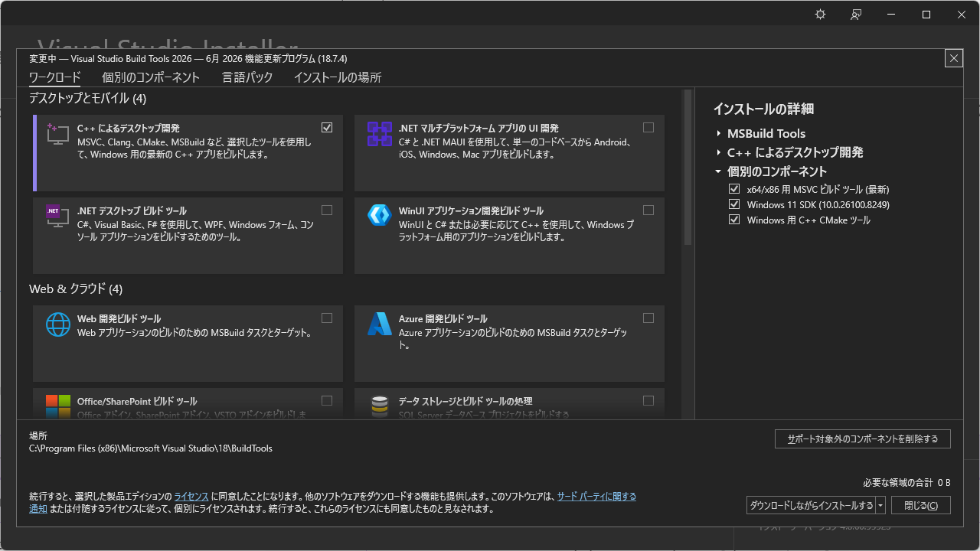This screenshot has width=980, height=551.
Task: Check the データ ストレージとビルド ツールの処理 workload
Action: 648,400
